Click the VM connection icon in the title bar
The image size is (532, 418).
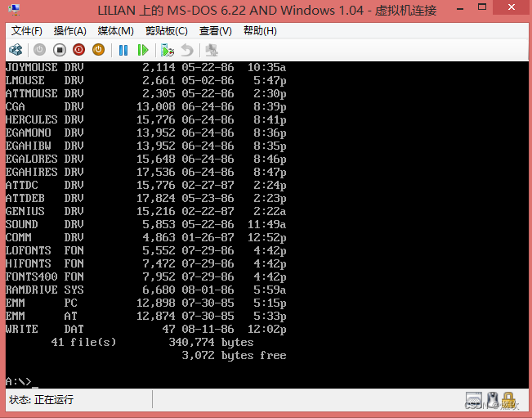(x=14, y=10)
